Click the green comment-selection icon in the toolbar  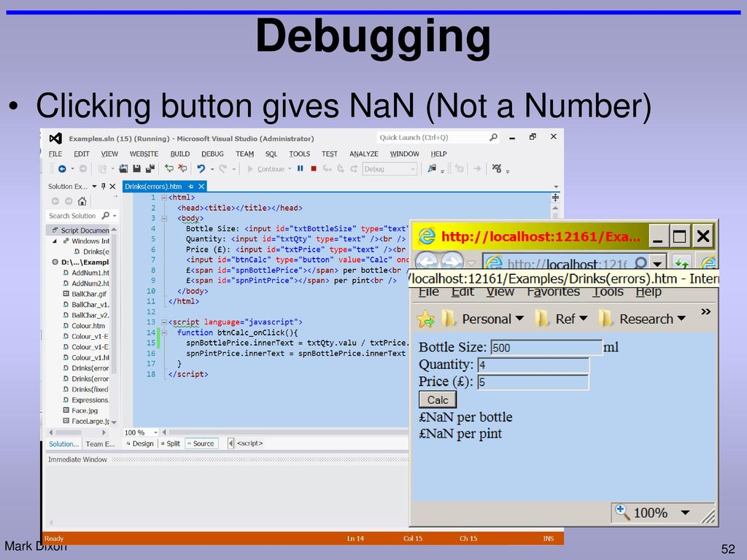(169, 168)
